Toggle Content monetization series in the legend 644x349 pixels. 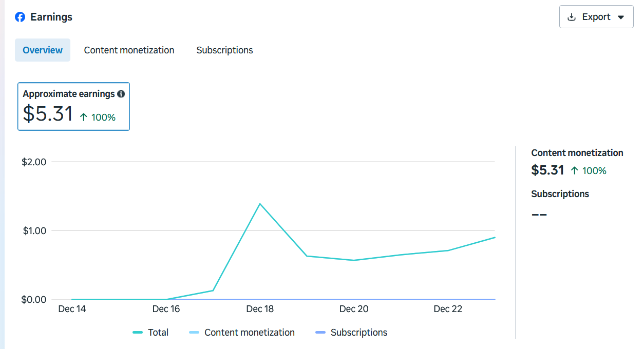[x=249, y=333]
